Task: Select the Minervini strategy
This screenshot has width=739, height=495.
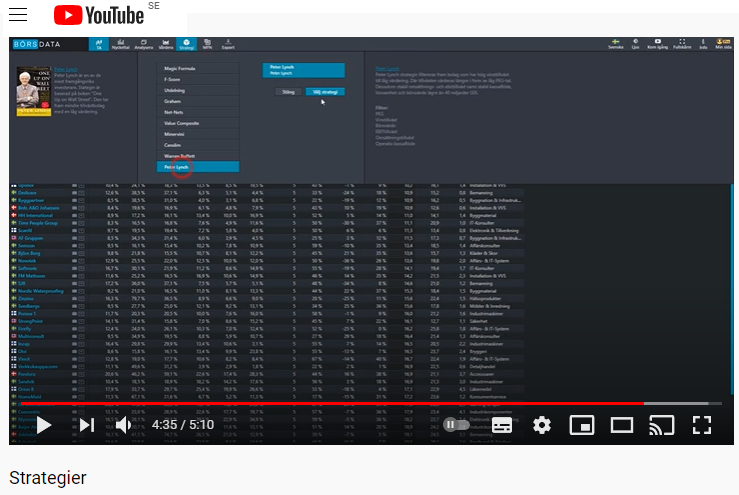Action: tap(198, 134)
